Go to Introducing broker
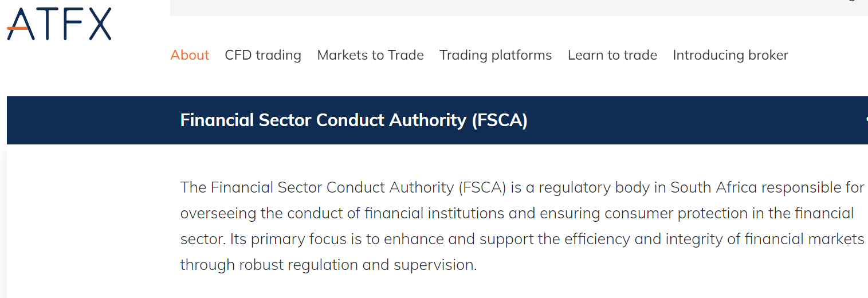Screen dimensions: 868x298 [x=730, y=55]
